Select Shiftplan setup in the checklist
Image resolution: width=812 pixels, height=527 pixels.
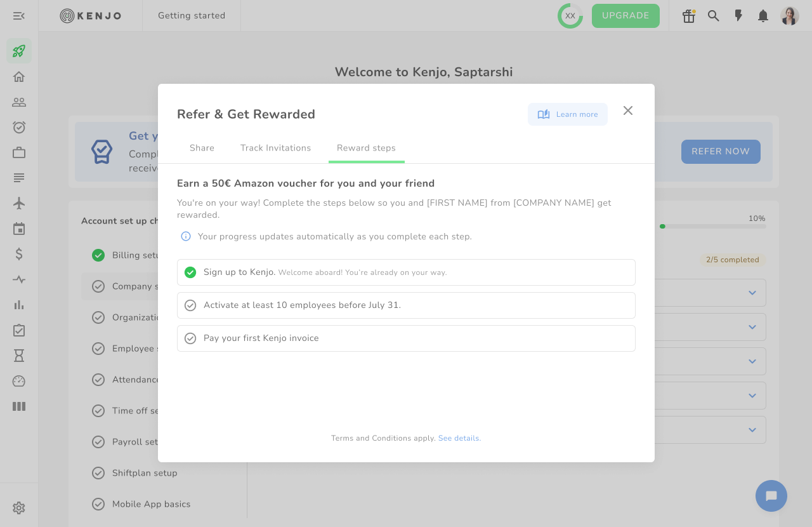click(x=145, y=473)
